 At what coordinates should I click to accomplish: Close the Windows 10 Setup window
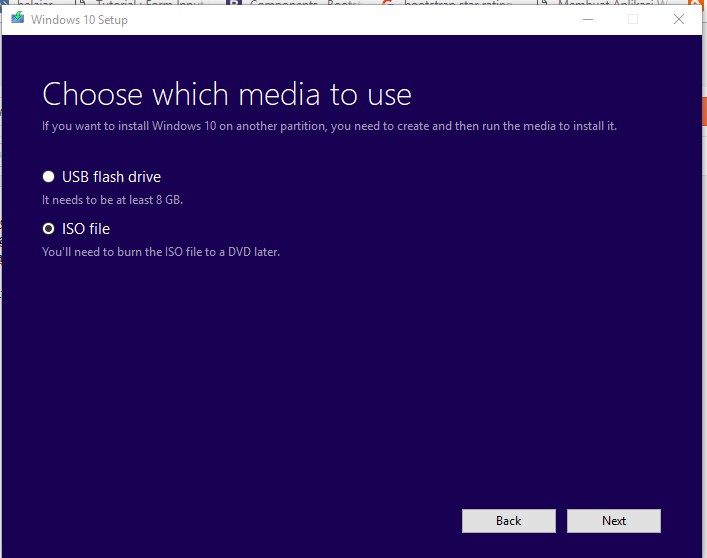[679, 19]
